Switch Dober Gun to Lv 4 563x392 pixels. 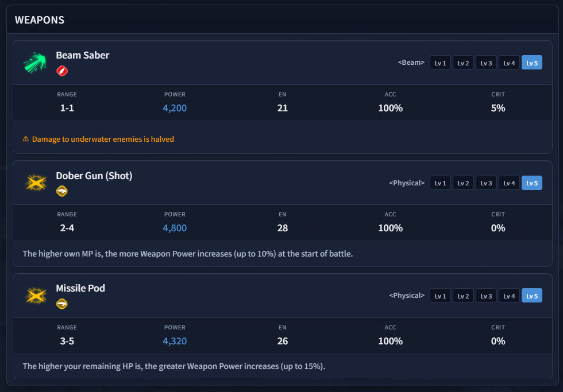509,183
